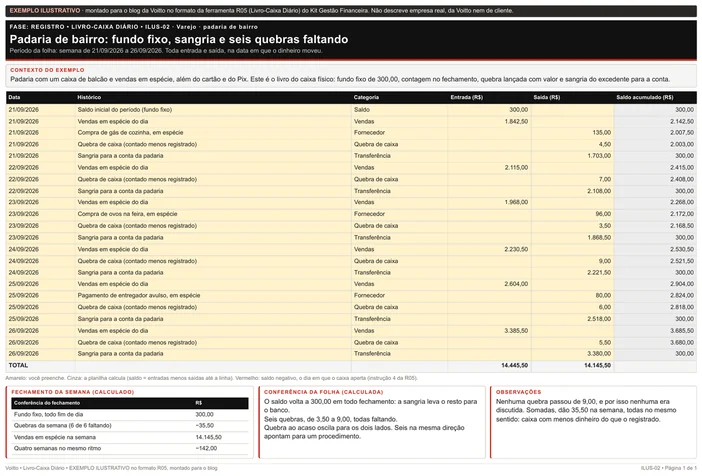The image size is (702, 476).
Task: Select the 'OBSERVAÇÕES' heading
Action: point(518,392)
